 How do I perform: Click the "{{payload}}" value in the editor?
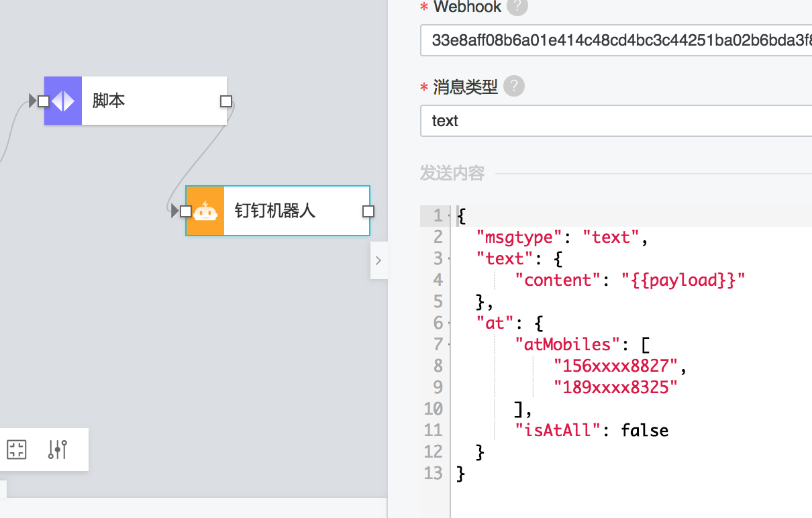(683, 280)
